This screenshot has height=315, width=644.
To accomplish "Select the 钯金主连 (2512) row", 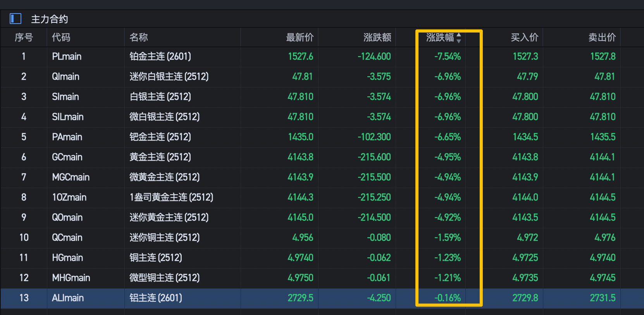I will click(160, 137).
